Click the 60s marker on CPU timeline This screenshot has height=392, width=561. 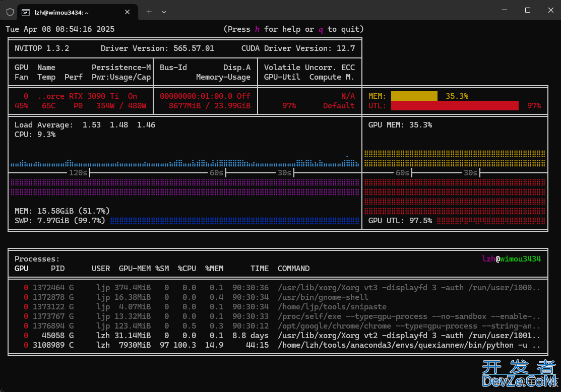216,173
